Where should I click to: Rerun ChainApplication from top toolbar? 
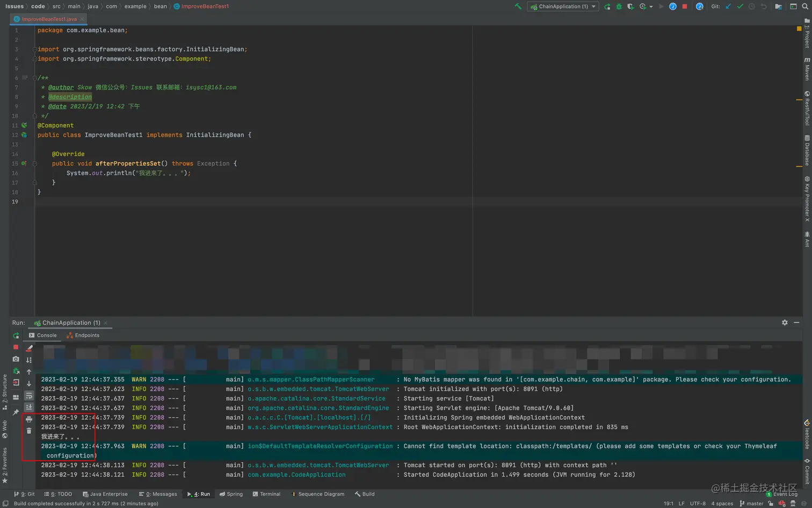pyautogui.click(x=607, y=6)
